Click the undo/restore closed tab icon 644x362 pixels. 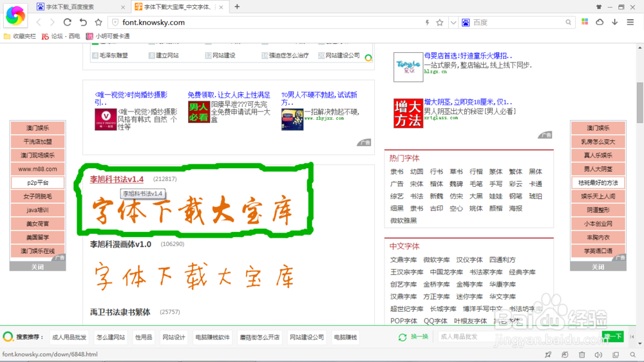(x=83, y=22)
